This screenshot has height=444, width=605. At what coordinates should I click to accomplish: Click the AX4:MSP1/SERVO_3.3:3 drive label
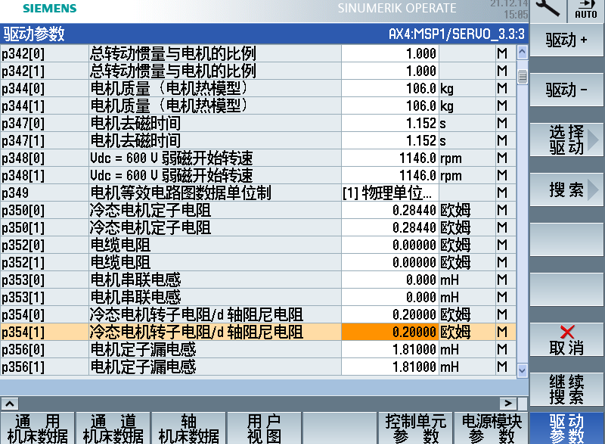[x=456, y=34]
